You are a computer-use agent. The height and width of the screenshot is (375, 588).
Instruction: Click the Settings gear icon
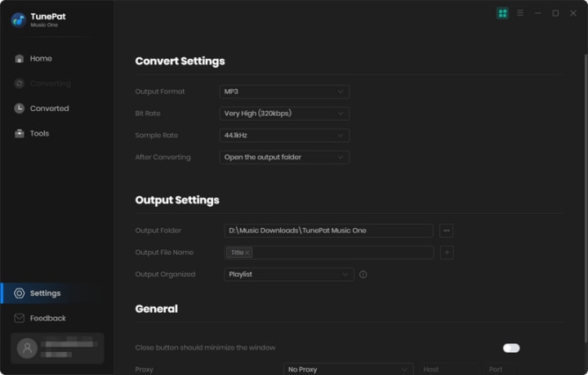tap(19, 293)
